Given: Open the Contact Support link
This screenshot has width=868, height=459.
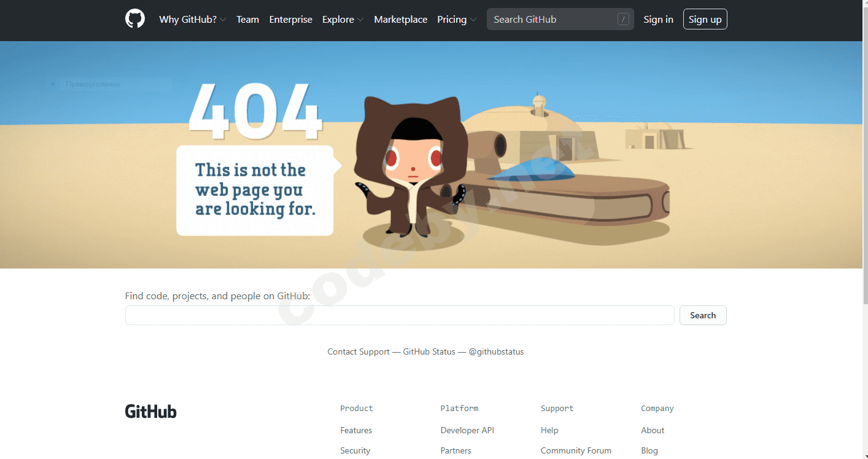Looking at the screenshot, I should coord(358,352).
